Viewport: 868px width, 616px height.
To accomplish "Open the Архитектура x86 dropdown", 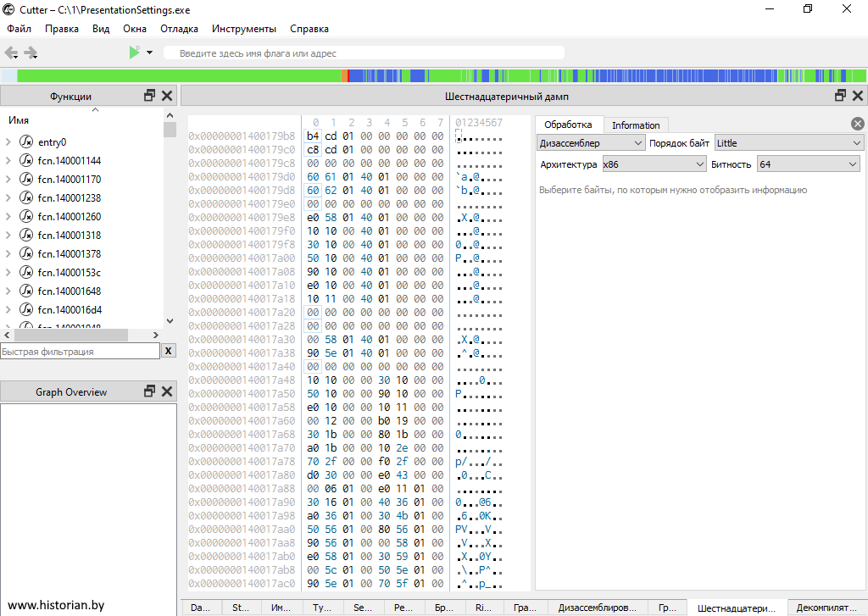I will point(654,164).
